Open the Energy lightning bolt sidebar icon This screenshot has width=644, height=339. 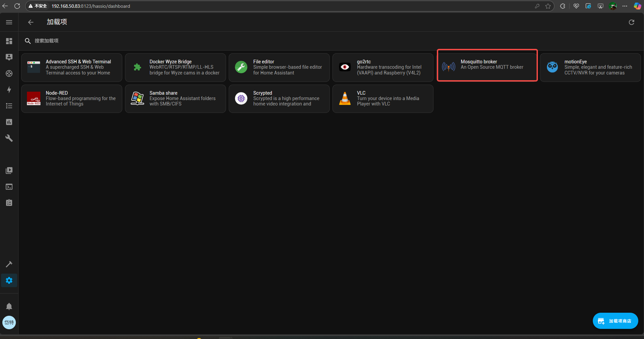coord(9,90)
